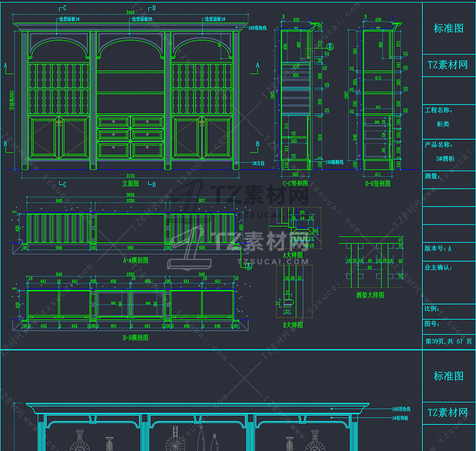Screen dimensions: 476x451
Task: Click the 立柱高2021 vertical dimension text
Action: (12, 100)
